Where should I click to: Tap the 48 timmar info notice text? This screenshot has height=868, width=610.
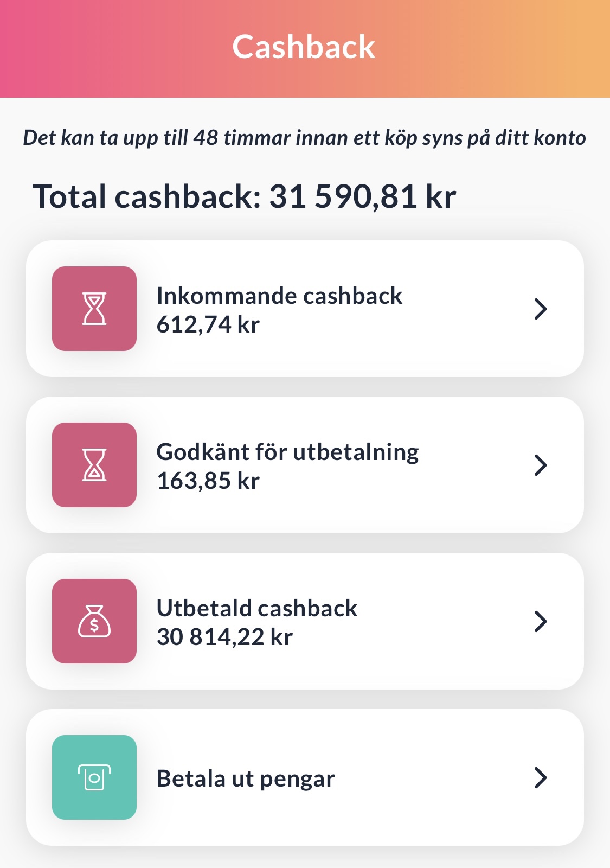(304, 138)
